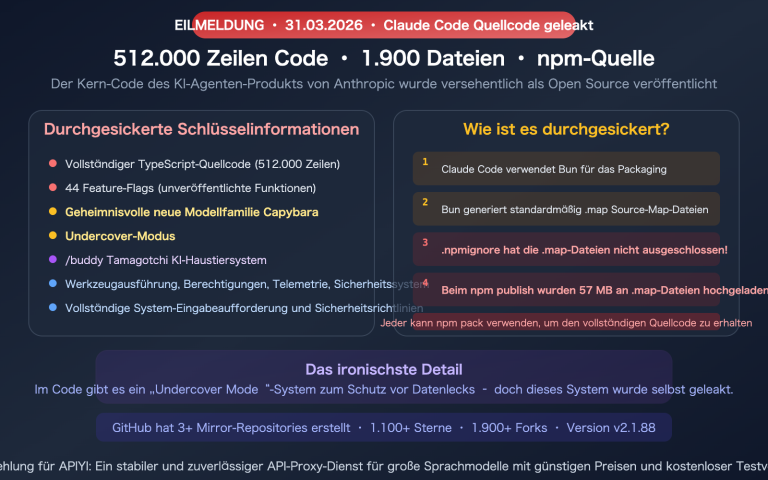The height and width of the screenshot is (480, 768).
Task: Click red bullet beside 'Vollständiger TypeScript-Quellcode'
Action: pyautogui.click(x=53, y=163)
